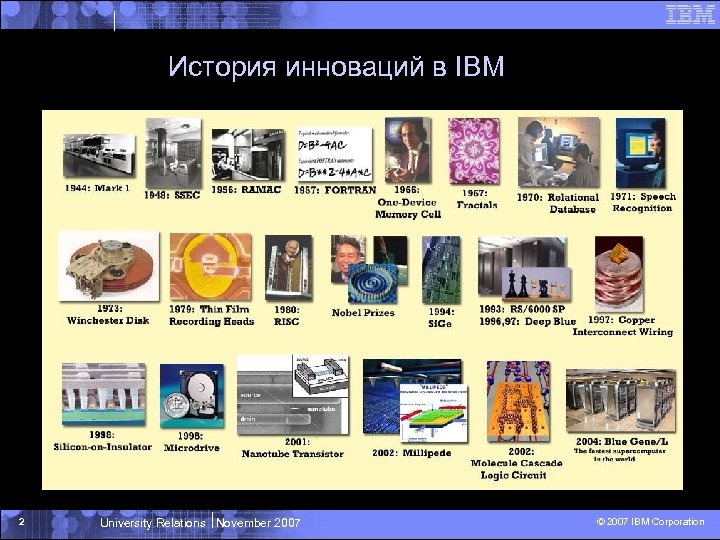Click the '1944: Mark 1' caption
Image resolution: width=720 pixels, height=540 pixels.
(97, 188)
